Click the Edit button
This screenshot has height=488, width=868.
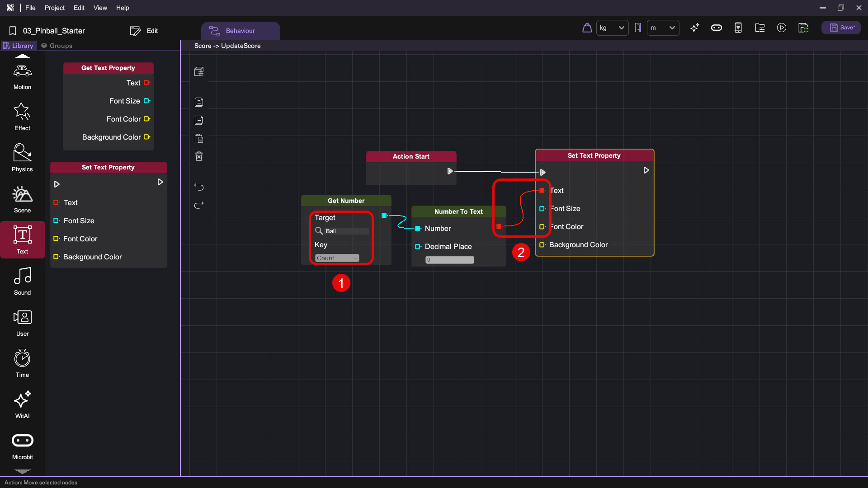coord(144,31)
